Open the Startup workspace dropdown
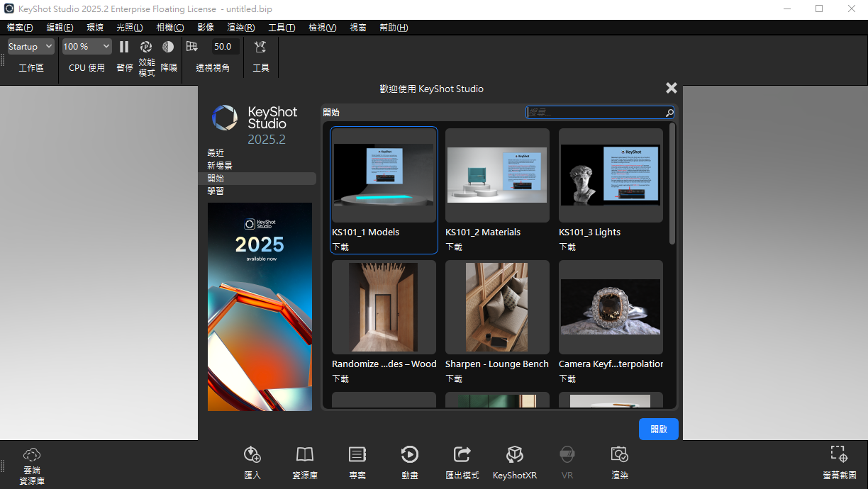868x489 pixels. [30, 47]
